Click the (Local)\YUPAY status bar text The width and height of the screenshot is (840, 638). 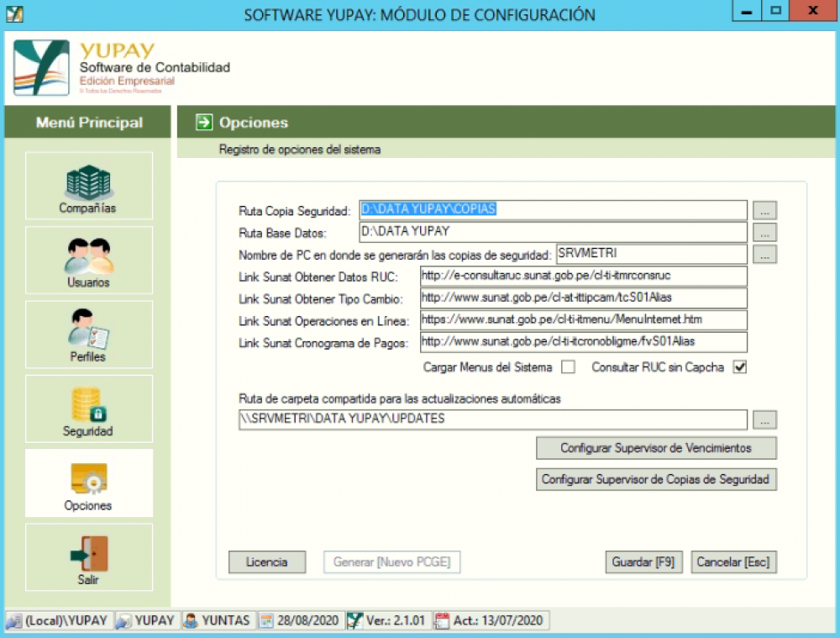[x=66, y=621]
